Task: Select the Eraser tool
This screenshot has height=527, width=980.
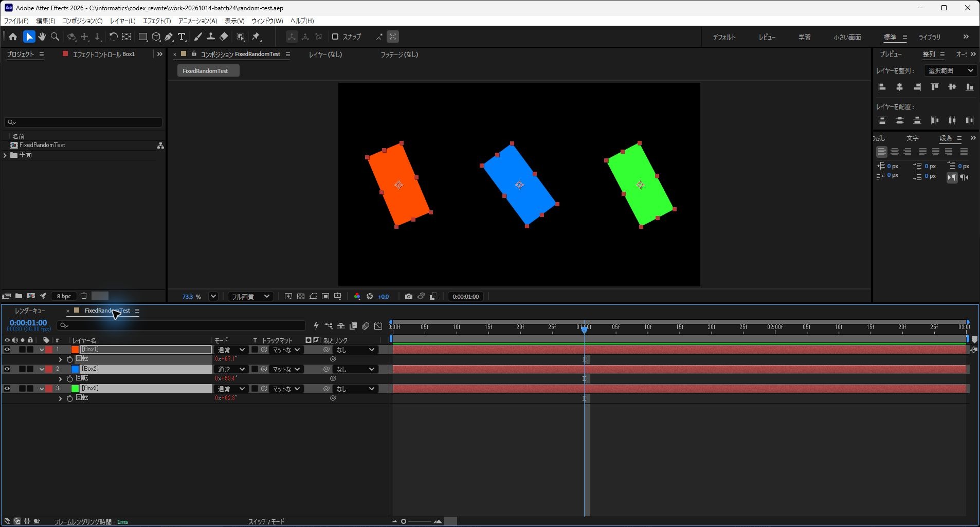Action: [x=224, y=37]
